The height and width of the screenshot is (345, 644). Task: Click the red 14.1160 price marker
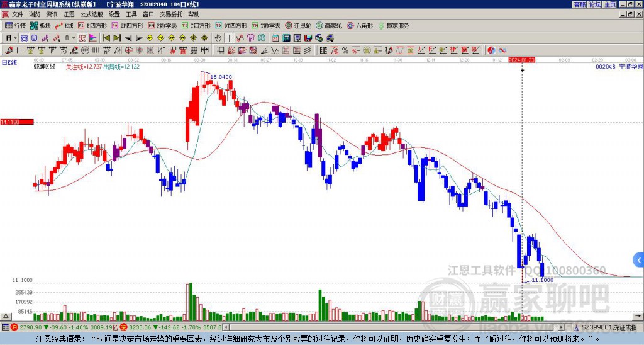(x=16, y=122)
